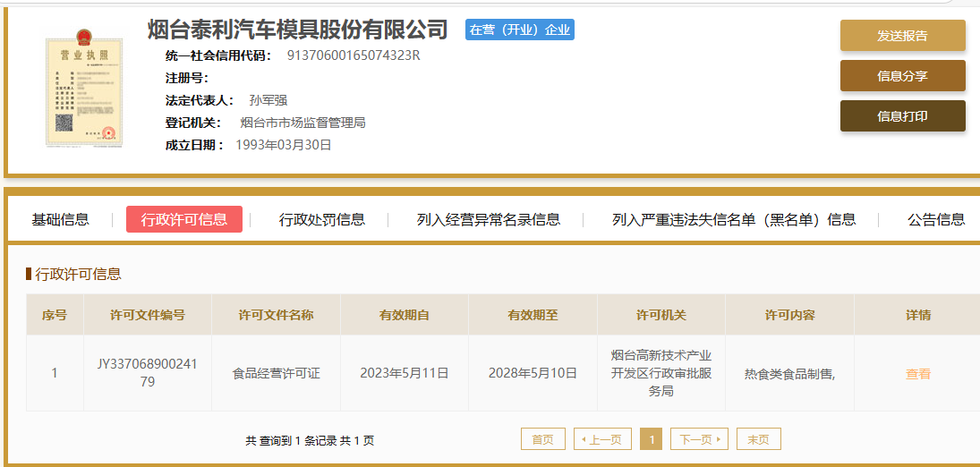
Task: Click the 2023年5月11日 start date cell
Action: click(x=405, y=373)
